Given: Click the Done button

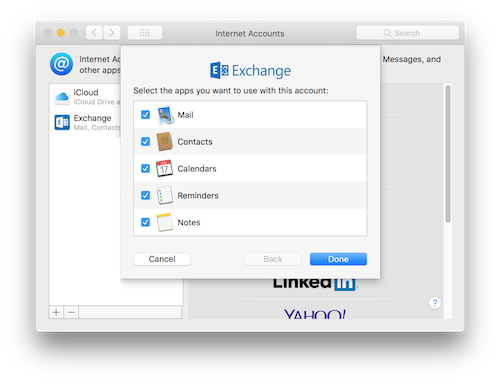Looking at the screenshot, I should pyautogui.click(x=338, y=259).
